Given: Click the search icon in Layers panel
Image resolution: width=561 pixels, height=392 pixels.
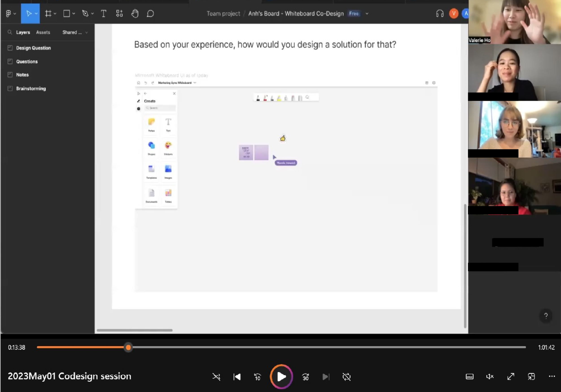Looking at the screenshot, I should (9, 32).
